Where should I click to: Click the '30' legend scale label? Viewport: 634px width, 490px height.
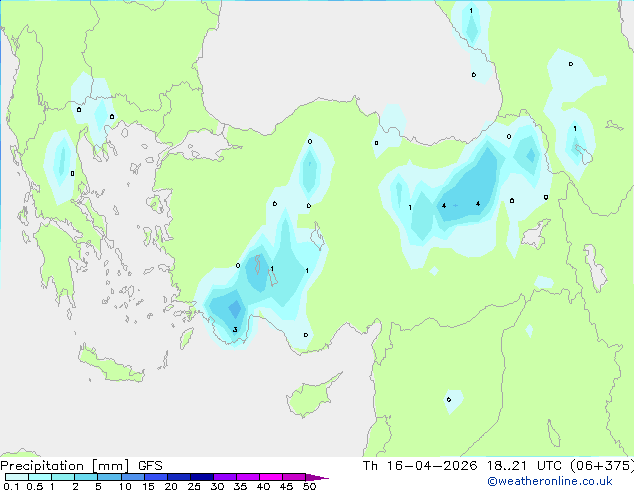tap(217, 486)
